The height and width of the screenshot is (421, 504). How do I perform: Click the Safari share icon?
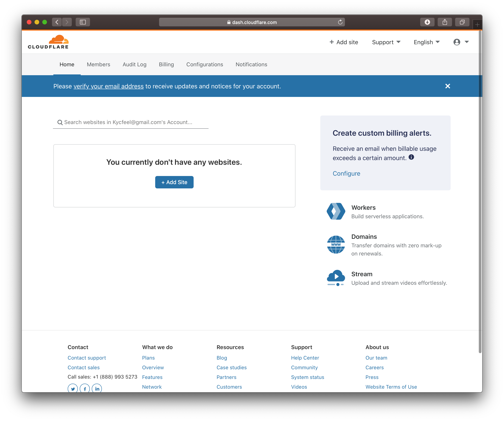[x=445, y=22]
